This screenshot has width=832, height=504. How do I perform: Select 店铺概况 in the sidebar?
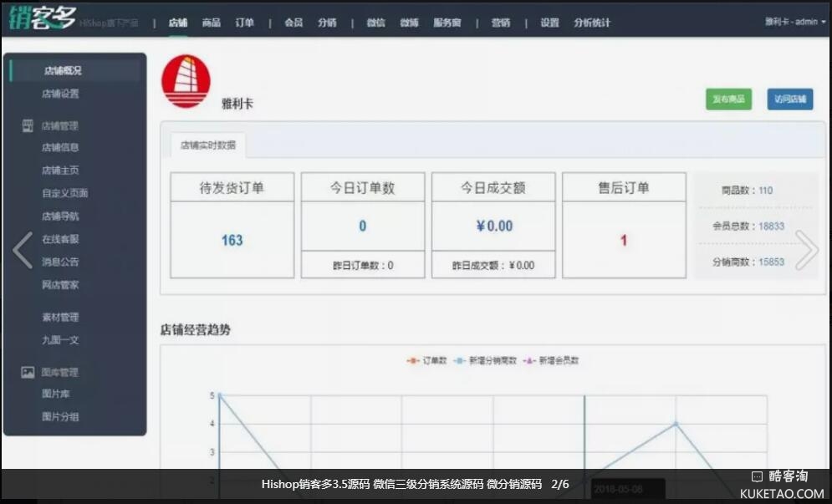(x=75, y=70)
